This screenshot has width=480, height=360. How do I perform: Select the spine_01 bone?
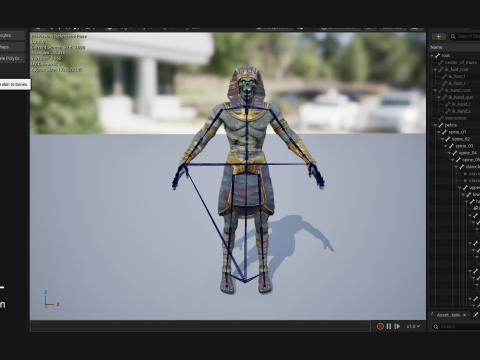pyautogui.click(x=457, y=132)
